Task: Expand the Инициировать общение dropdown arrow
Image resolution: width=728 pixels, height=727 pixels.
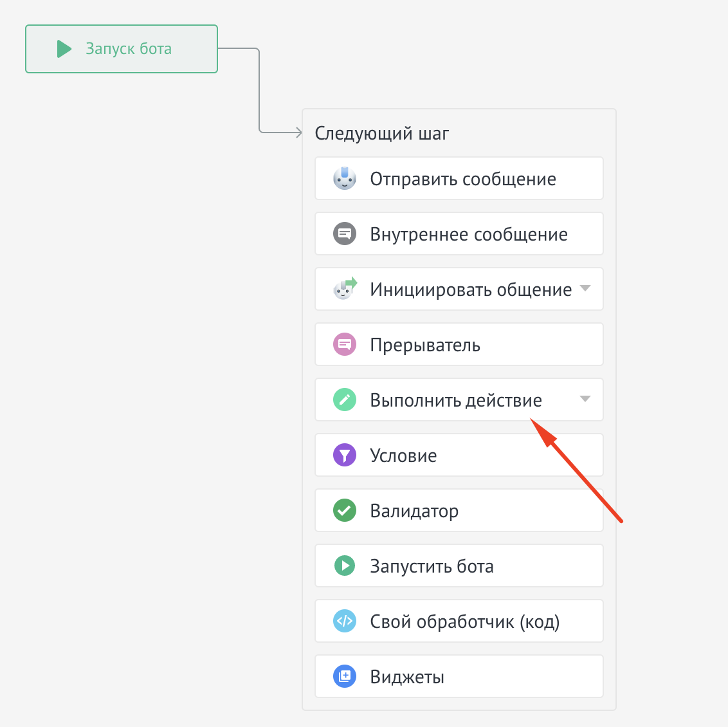Action: [x=585, y=288]
